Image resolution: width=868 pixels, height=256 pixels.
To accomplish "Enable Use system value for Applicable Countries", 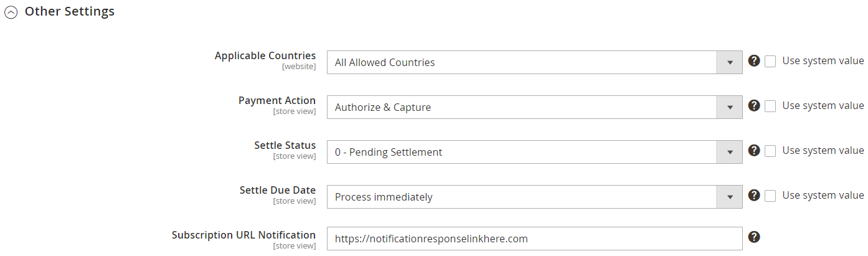I will (770, 61).
